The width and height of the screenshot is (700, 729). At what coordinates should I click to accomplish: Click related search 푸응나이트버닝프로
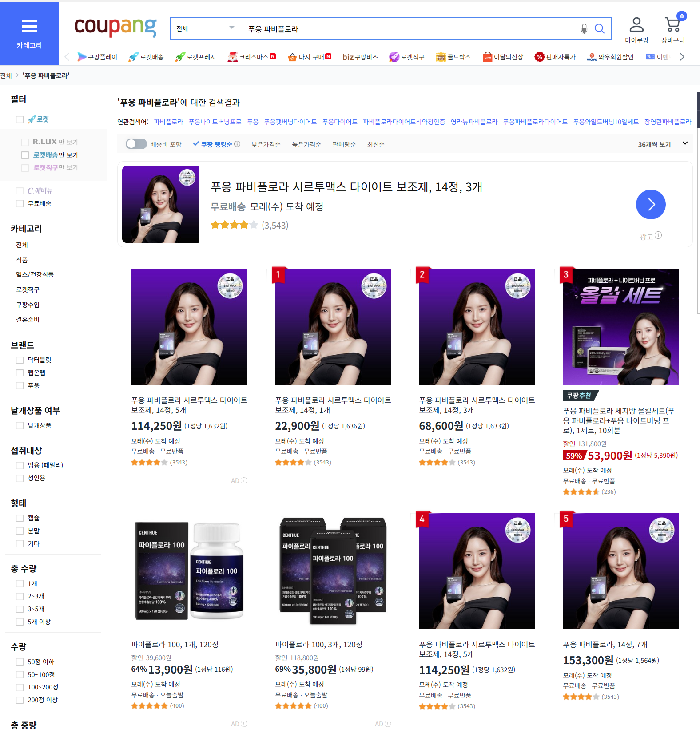pos(215,122)
